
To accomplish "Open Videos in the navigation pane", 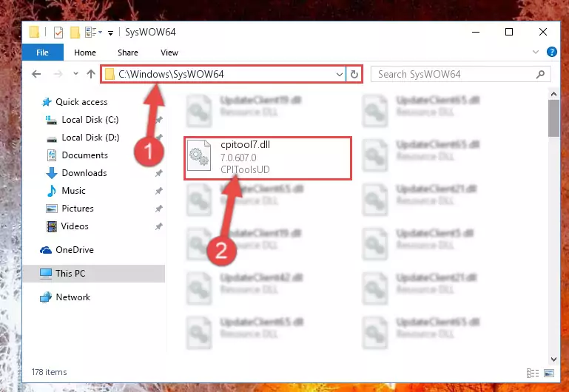I will (x=75, y=226).
